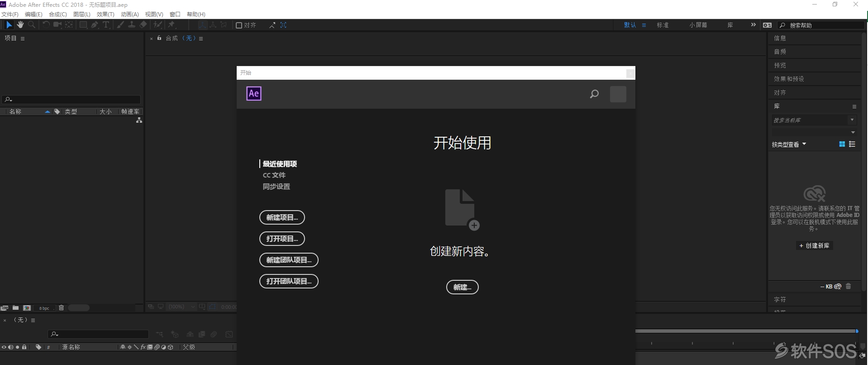Image resolution: width=868 pixels, height=365 pixels.
Task: Click the 新建项目... button
Action: [x=282, y=217]
